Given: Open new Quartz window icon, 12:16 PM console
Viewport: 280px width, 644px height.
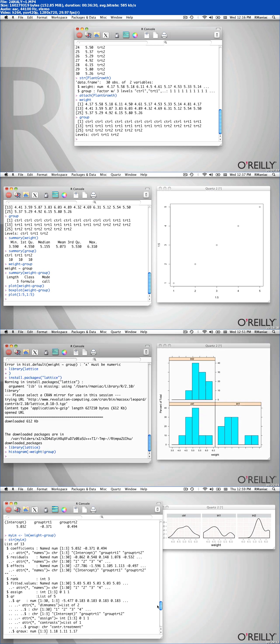Looking at the screenshot, I should click(97, 35).
